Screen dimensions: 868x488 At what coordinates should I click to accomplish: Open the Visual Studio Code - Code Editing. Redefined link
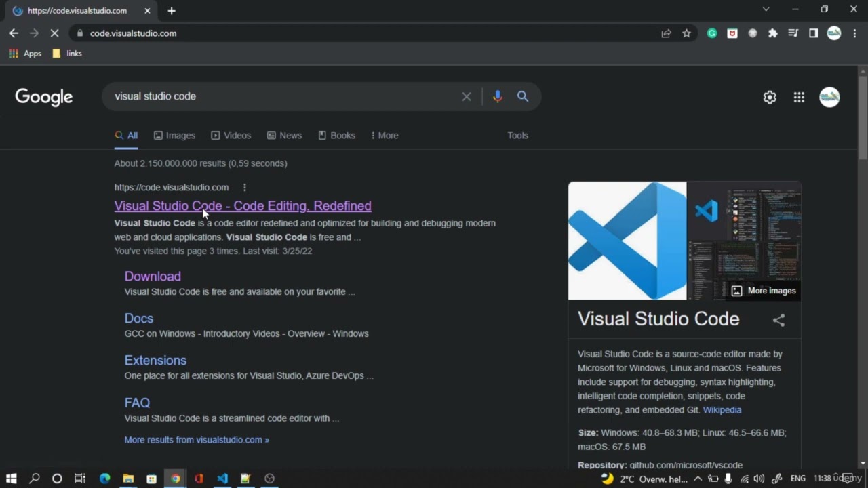243,206
